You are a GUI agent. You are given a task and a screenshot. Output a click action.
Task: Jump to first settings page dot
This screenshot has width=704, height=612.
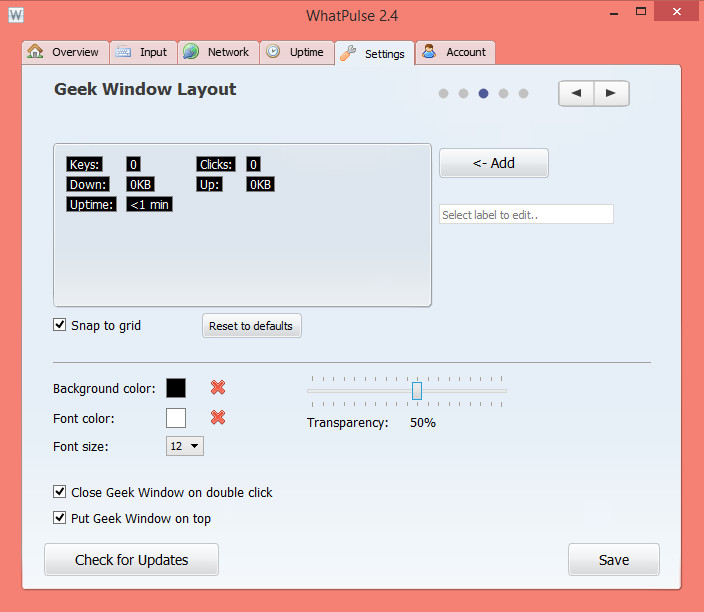coord(444,93)
